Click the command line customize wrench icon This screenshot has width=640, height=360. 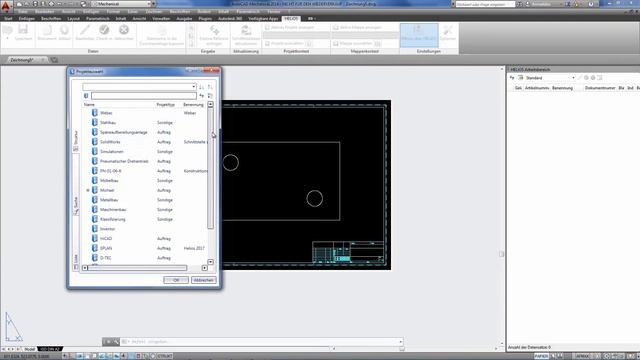tap(116, 342)
